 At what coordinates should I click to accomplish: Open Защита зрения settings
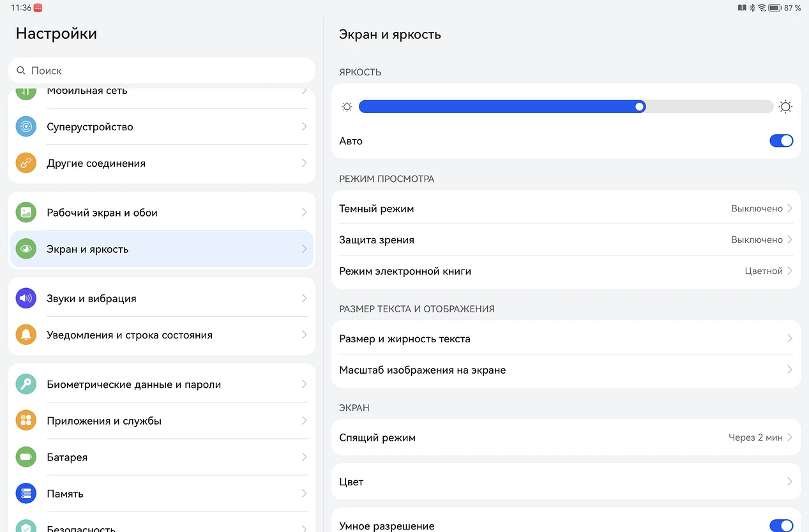(566, 240)
